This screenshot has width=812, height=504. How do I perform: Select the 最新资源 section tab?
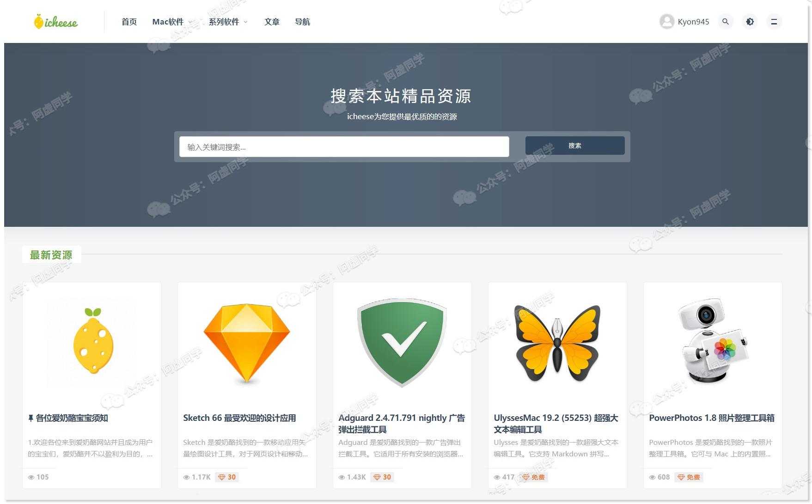tap(51, 255)
